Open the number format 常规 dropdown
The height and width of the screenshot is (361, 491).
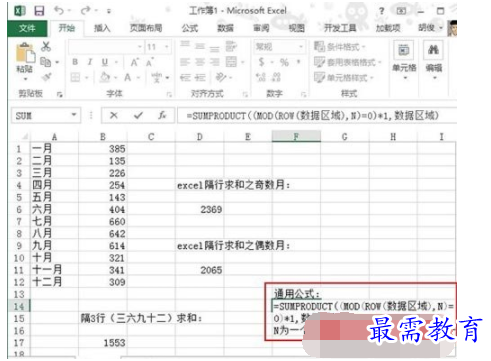pyautogui.click(x=301, y=47)
